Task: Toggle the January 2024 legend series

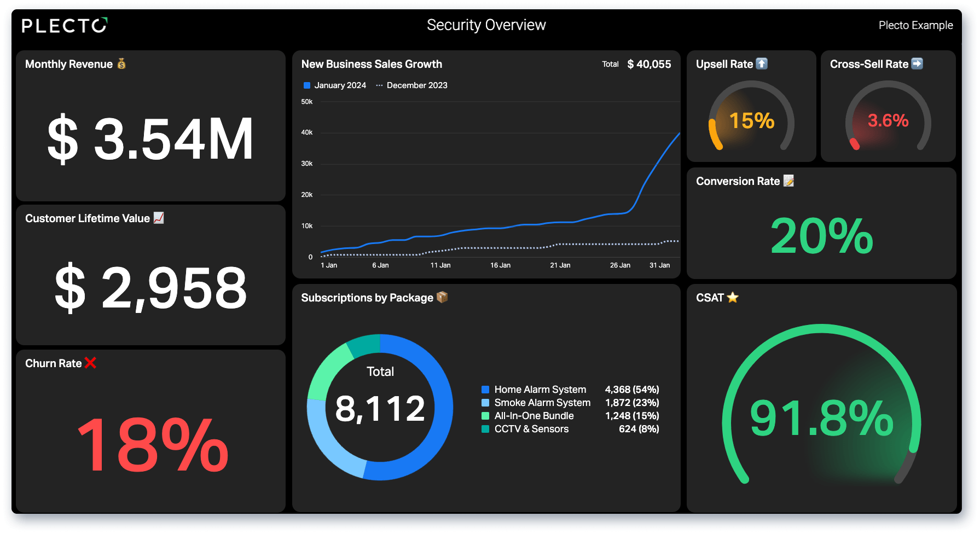Action: 335,85
